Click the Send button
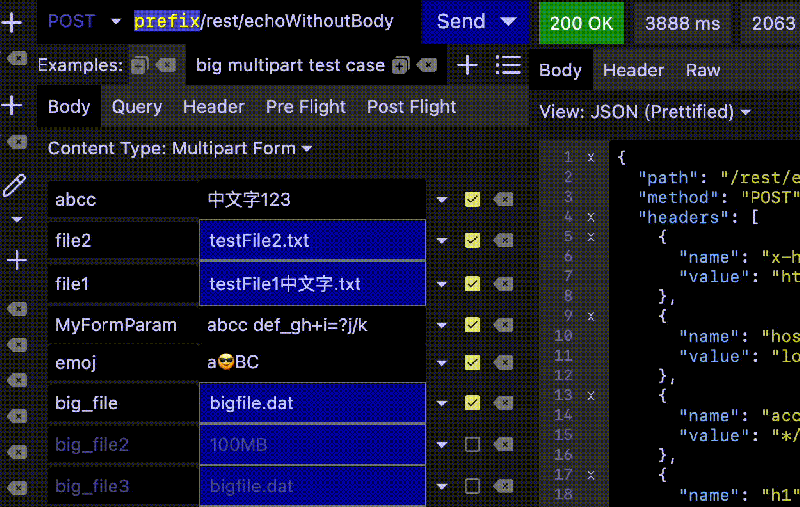Image resolution: width=800 pixels, height=507 pixels. tap(461, 21)
